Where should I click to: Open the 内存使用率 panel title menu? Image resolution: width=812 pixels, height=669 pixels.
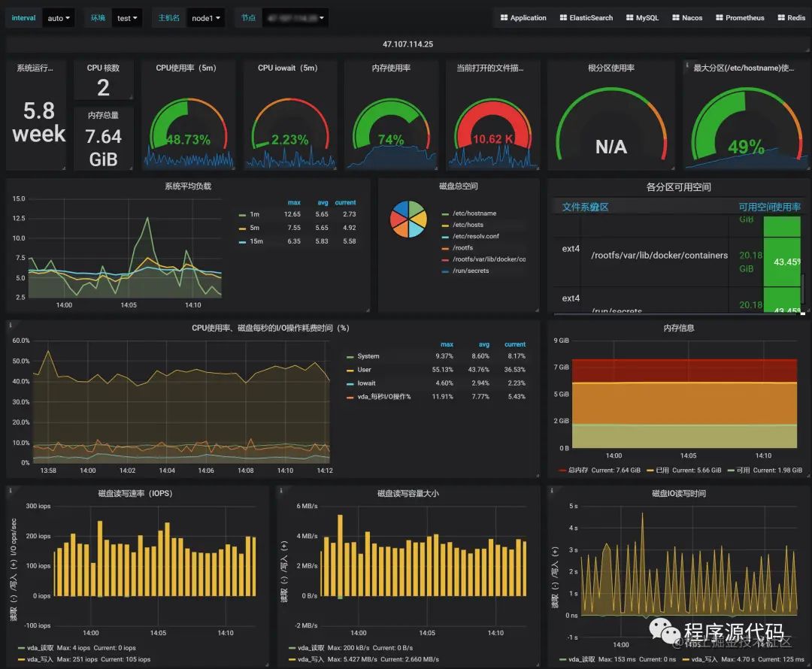[x=391, y=68]
